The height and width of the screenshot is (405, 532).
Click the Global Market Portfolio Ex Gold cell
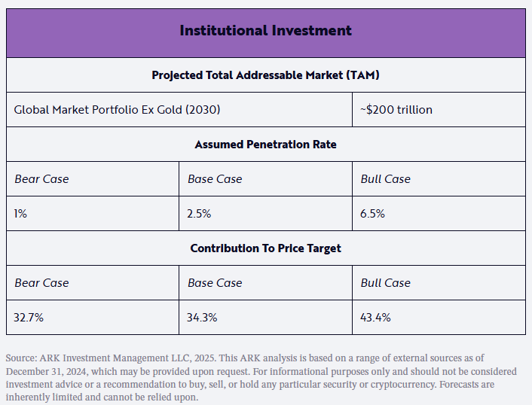(117, 110)
